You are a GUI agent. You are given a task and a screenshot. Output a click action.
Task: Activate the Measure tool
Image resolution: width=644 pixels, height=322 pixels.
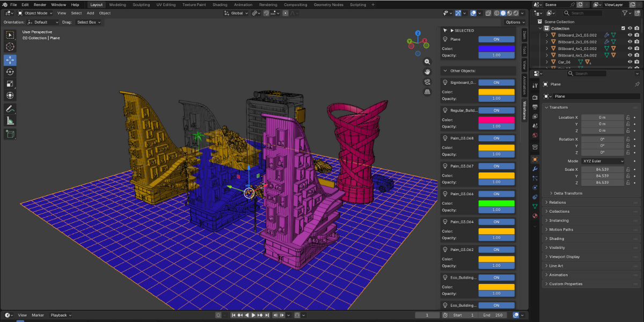click(x=10, y=120)
